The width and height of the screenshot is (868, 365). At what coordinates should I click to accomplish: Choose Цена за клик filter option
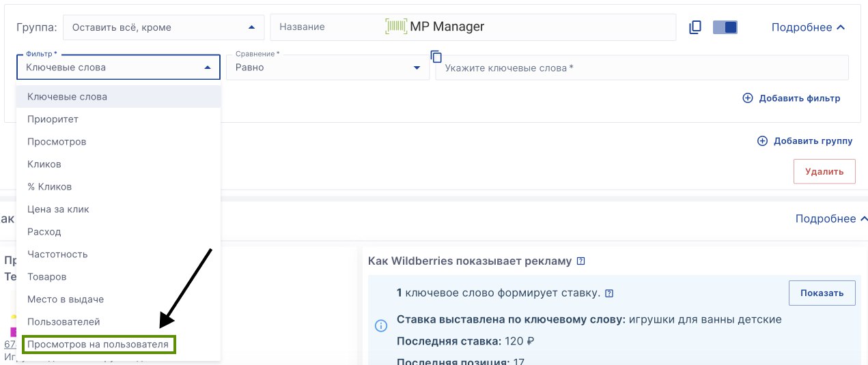coord(58,209)
